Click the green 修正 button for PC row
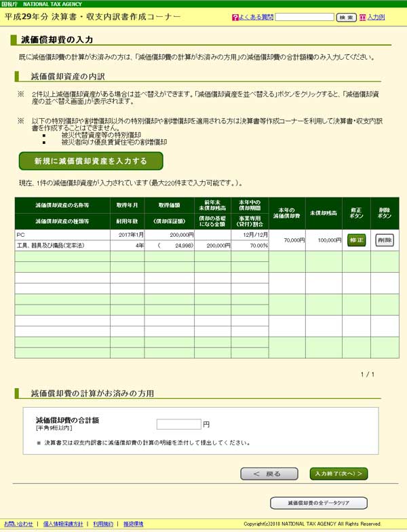The width and height of the screenshot is (407, 532). [x=356, y=240]
